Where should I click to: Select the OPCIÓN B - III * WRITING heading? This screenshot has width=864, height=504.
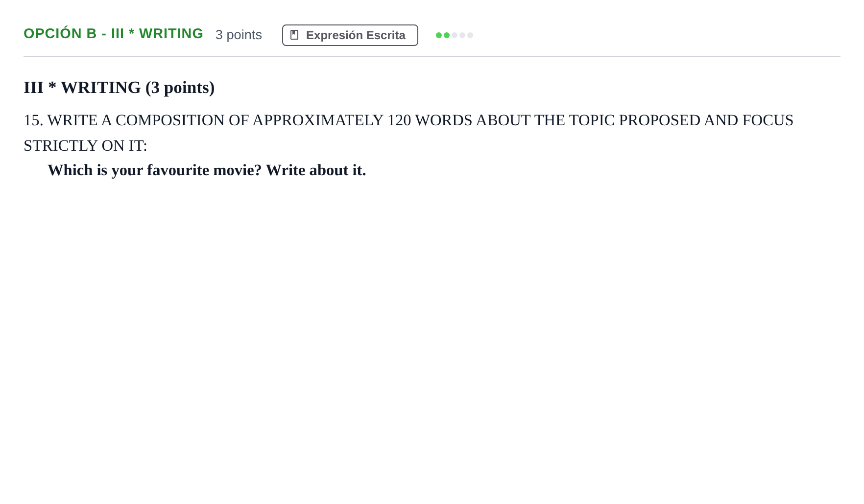[113, 34]
